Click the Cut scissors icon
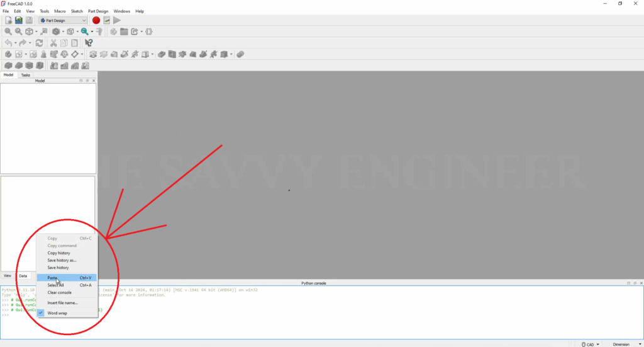This screenshot has width=644, height=347. 54,43
